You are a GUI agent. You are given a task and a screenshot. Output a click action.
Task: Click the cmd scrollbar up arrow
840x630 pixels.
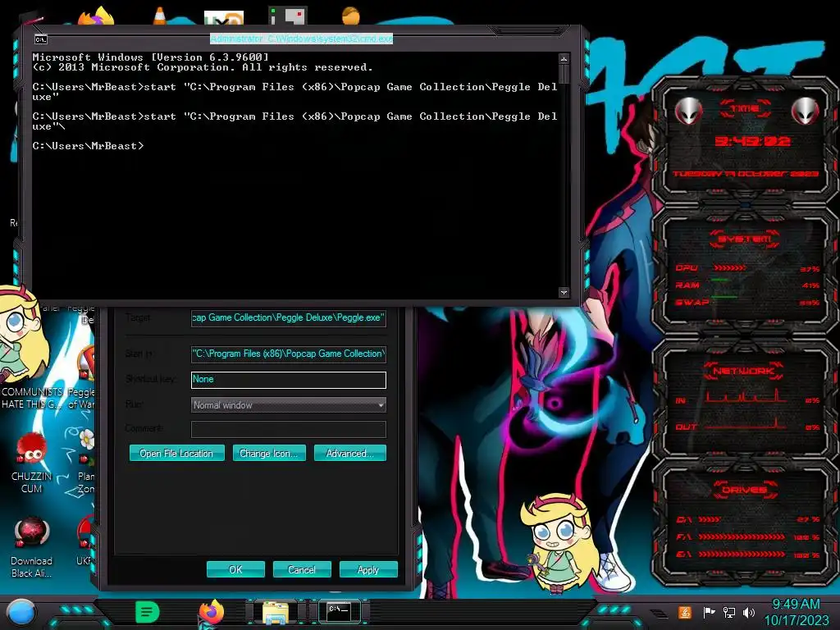click(x=564, y=58)
